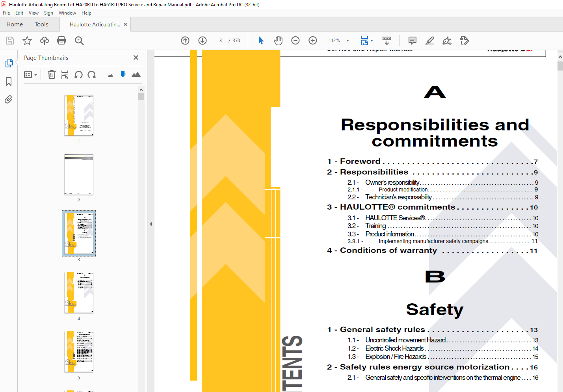Open the File menu
The image size is (563, 392).
(6, 13)
